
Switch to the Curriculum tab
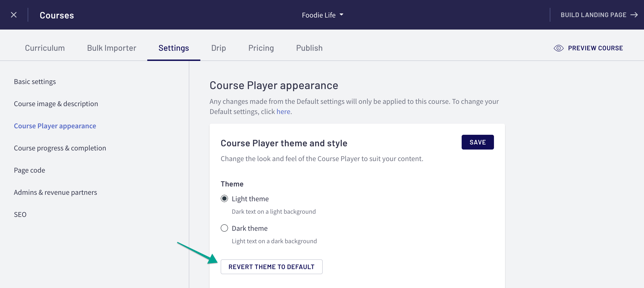tap(45, 48)
